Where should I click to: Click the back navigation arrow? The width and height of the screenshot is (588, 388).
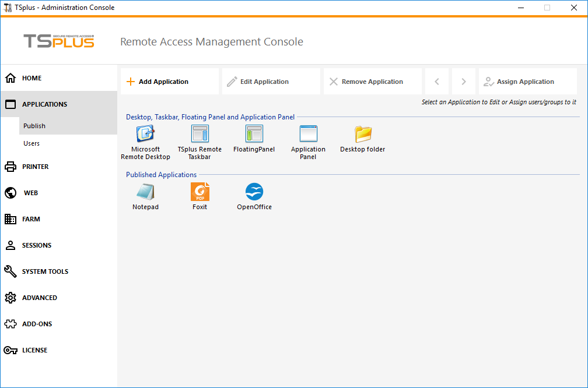tap(437, 81)
